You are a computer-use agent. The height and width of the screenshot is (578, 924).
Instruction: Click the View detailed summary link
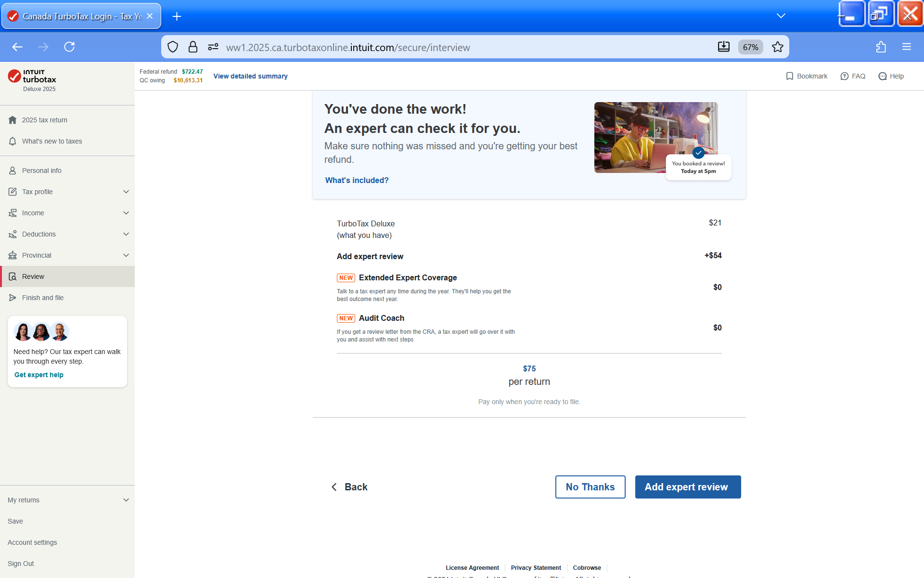coord(250,76)
